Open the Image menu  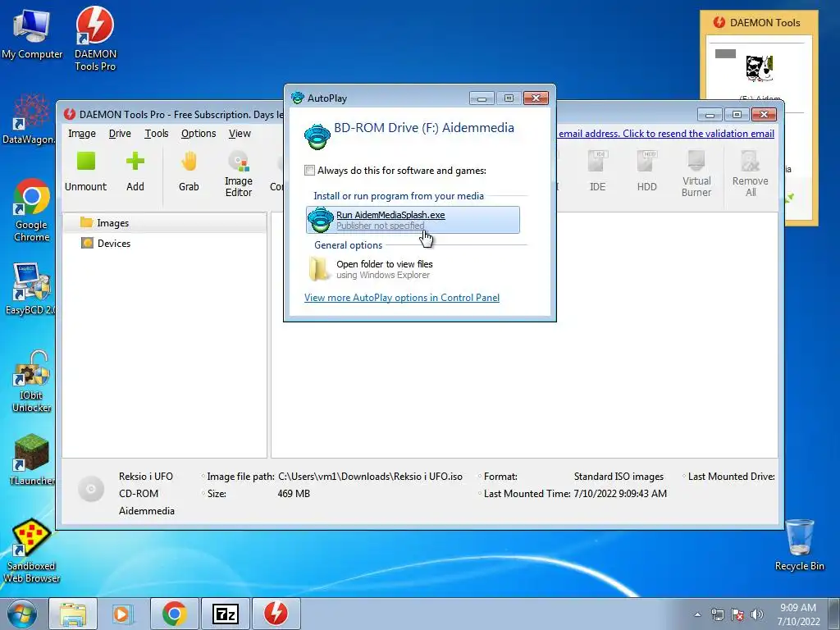tap(82, 134)
